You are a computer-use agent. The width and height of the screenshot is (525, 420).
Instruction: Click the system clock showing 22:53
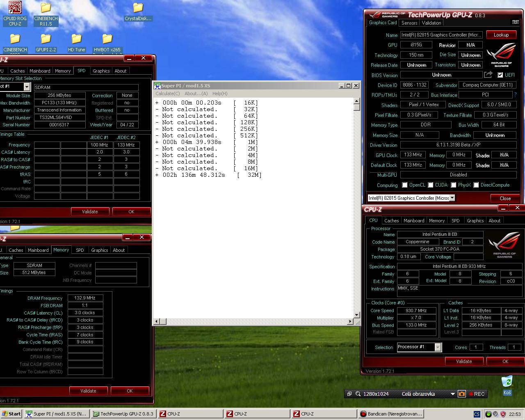[515, 414]
